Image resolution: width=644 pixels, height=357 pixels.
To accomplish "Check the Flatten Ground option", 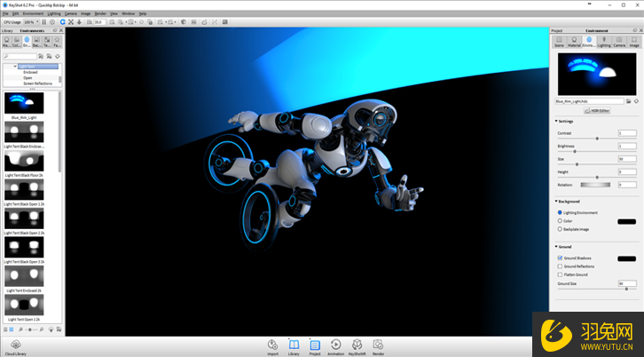I will [559, 274].
